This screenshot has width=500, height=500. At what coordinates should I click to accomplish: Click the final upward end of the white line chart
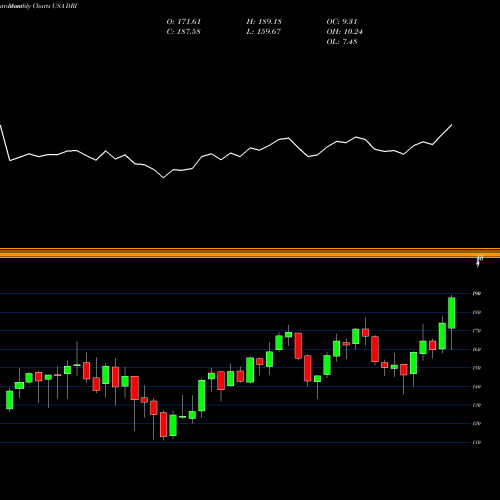pyautogui.click(x=452, y=125)
